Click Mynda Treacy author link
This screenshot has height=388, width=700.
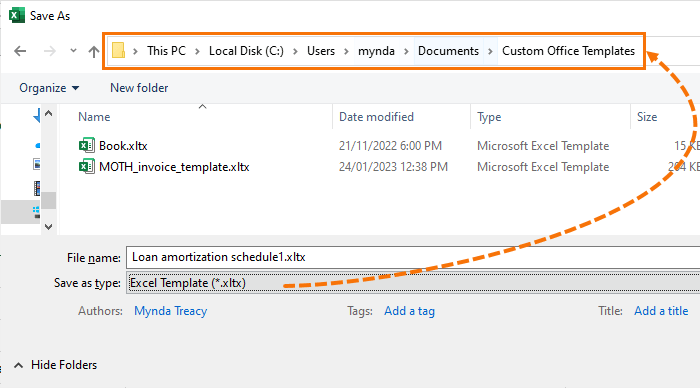pyautogui.click(x=171, y=311)
